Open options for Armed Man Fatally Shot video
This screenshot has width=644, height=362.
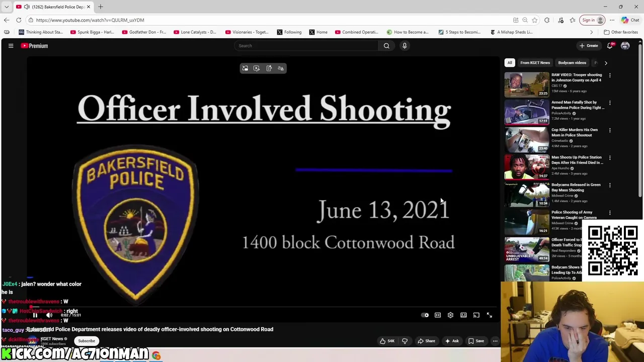click(610, 103)
